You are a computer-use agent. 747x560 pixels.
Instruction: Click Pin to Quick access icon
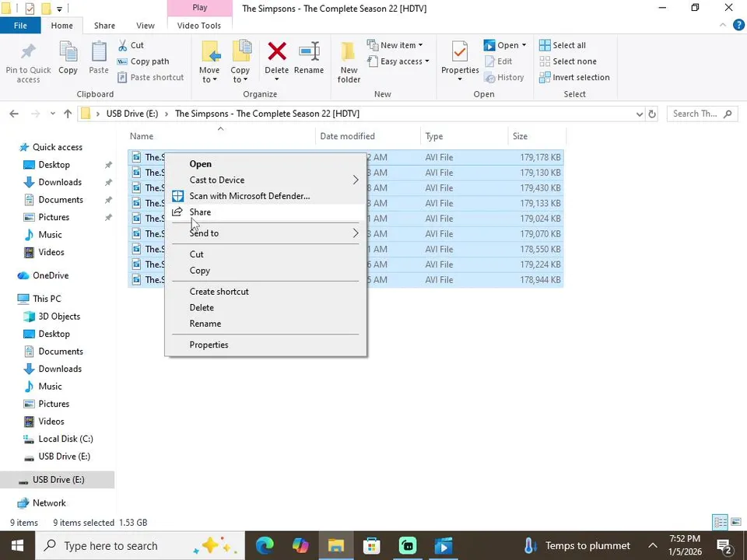pos(28,52)
